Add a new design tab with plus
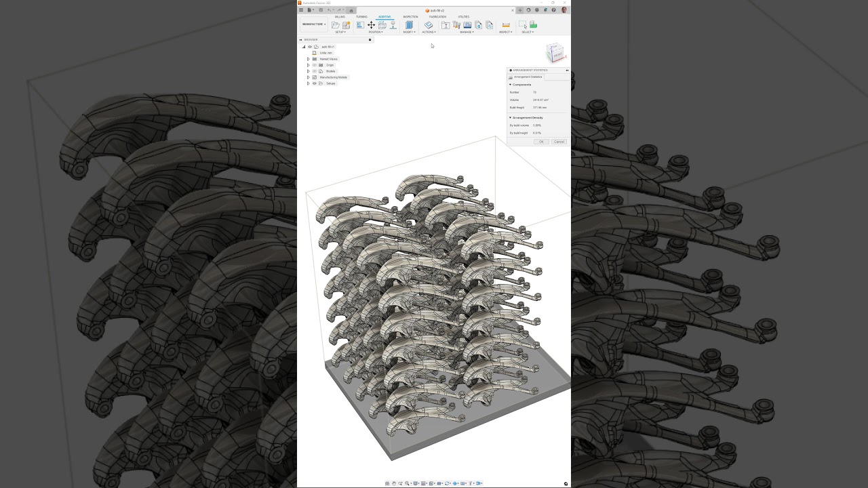 (x=520, y=10)
